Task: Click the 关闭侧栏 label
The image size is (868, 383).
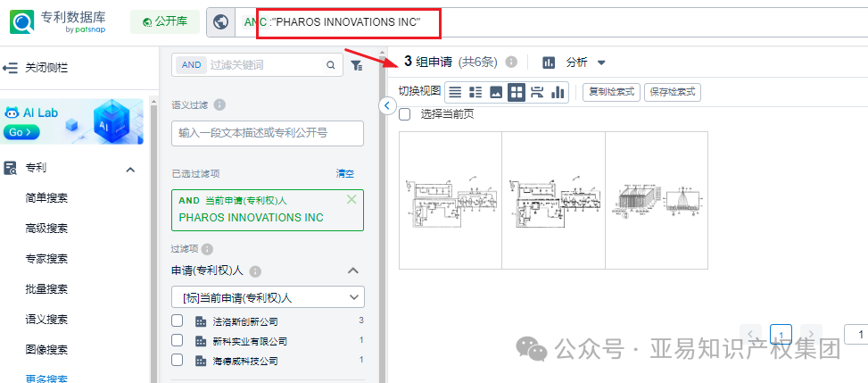Action: point(46,68)
